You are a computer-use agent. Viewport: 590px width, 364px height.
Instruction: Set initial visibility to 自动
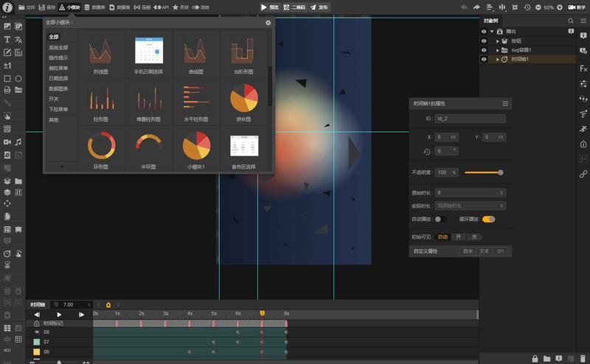443,237
